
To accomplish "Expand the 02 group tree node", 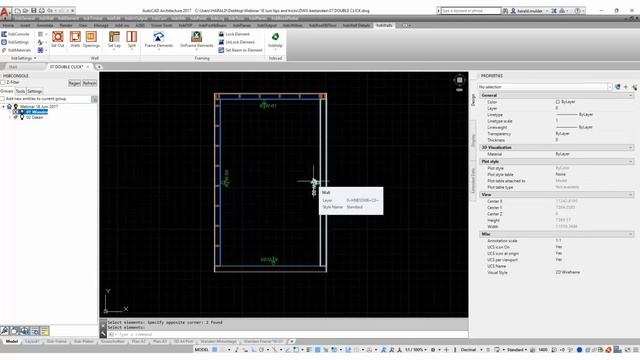I will pyautogui.click(x=10, y=117).
